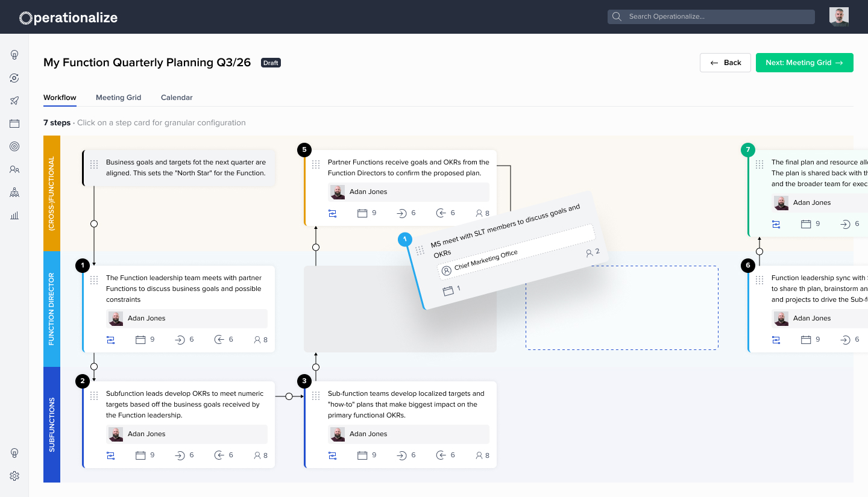
Task: Click people icon on MS meet with SLT card
Action: click(x=589, y=254)
